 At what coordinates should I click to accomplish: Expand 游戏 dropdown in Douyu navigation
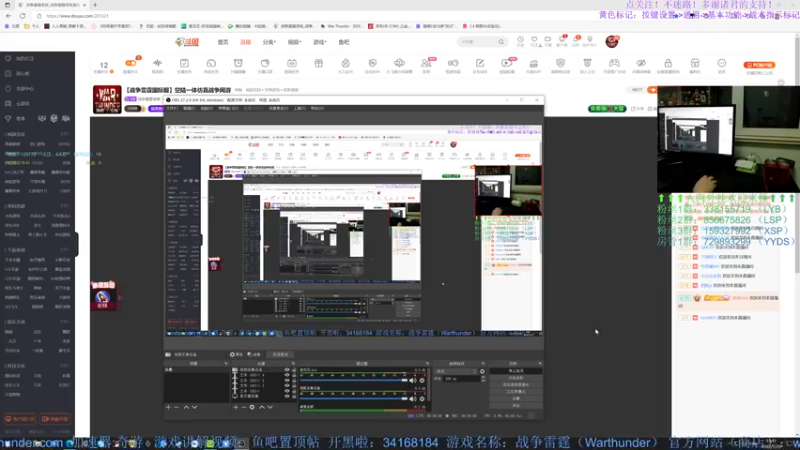319,42
